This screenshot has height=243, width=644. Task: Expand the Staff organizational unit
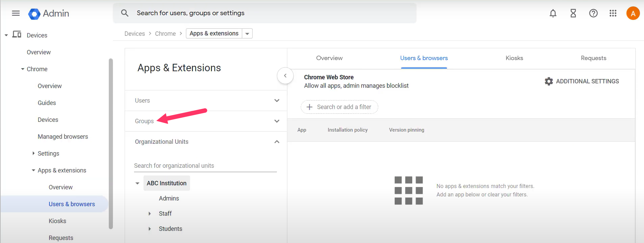point(150,214)
